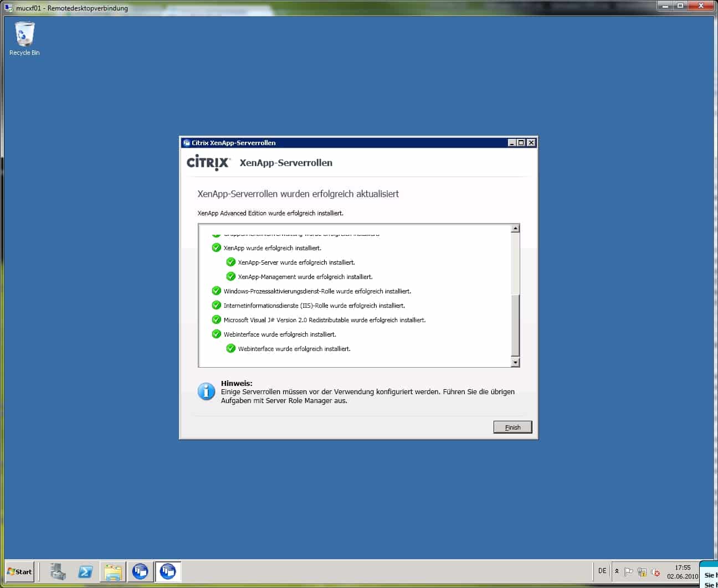Select the Recycle Bin desktop icon
This screenshot has width=718, height=588.
pyautogui.click(x=24, y=39)
